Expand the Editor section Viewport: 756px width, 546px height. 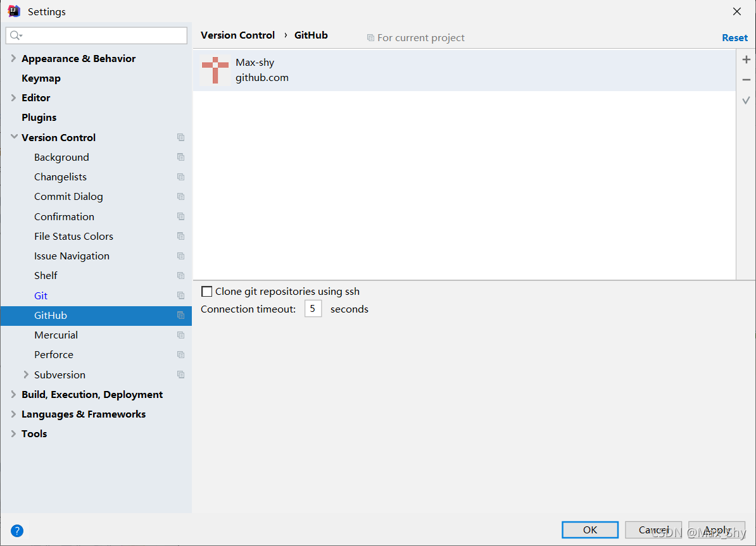pyautogui.click(x=13, y=98)
